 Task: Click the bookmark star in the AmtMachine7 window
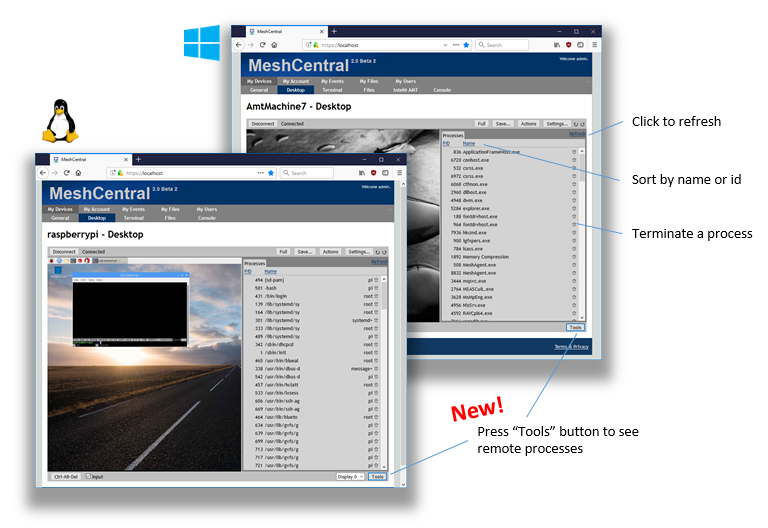pyautogui.click(x=466, y=45)
